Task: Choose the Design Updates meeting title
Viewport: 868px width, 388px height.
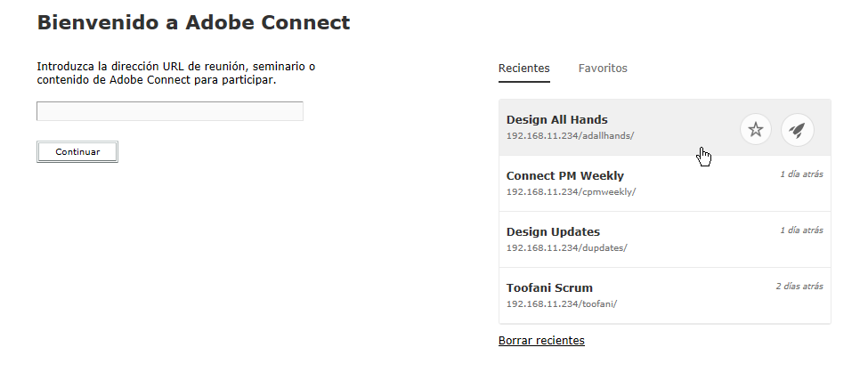Action: pos(553,232)
